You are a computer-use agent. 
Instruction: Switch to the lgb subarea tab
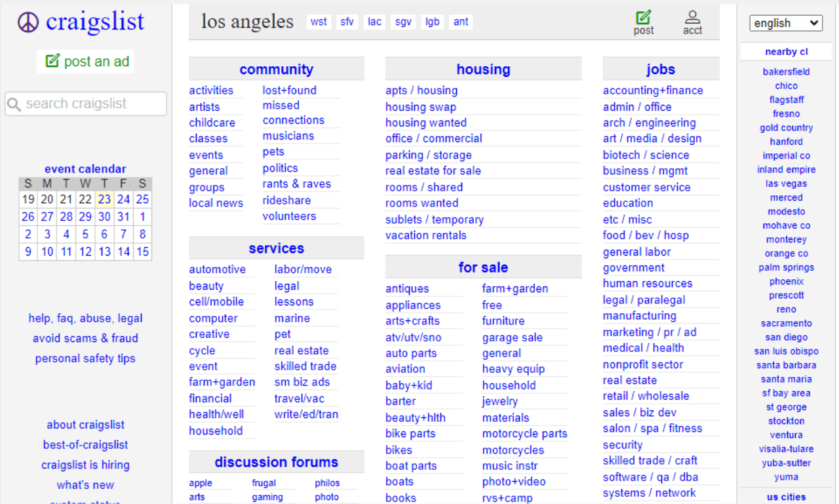click(x=432, y=22)
